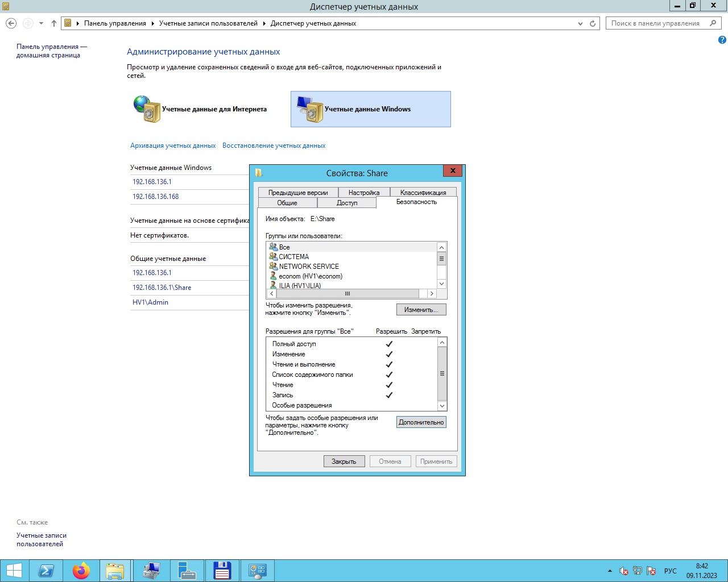Image resolution: width=728 pixels, height=582 pixels.
Task: Open Firefox from the taskbar
Action: click(81, 571)
